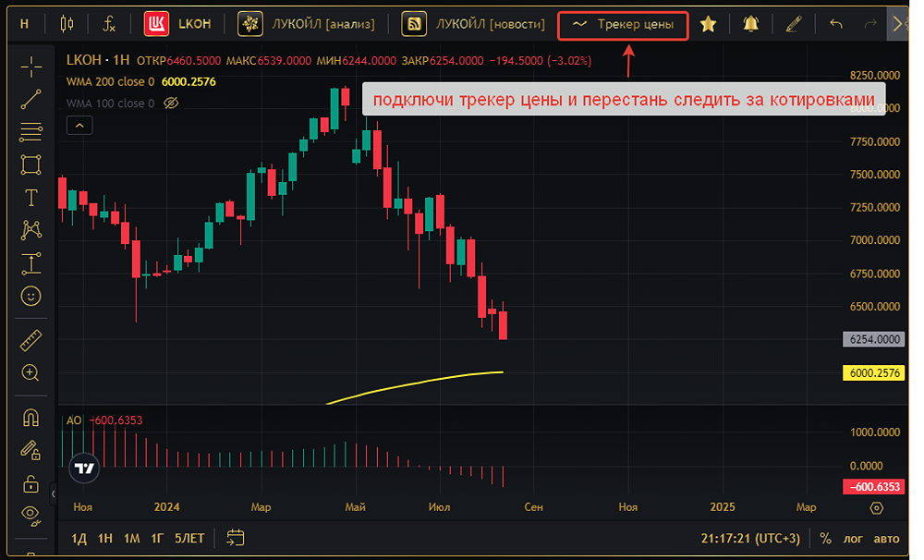The image size is (924, 560).
Task: Click the TradingView logo
Action: pos(84,468)
